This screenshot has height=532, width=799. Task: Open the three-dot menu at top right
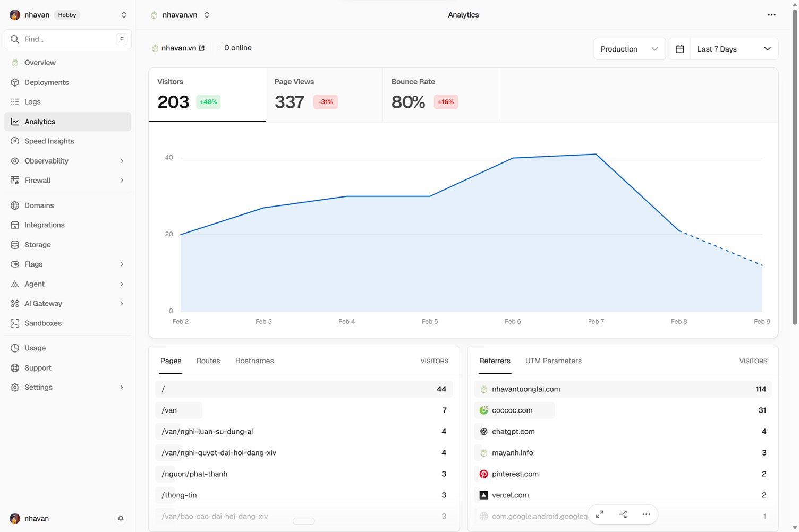pos(771,15)
